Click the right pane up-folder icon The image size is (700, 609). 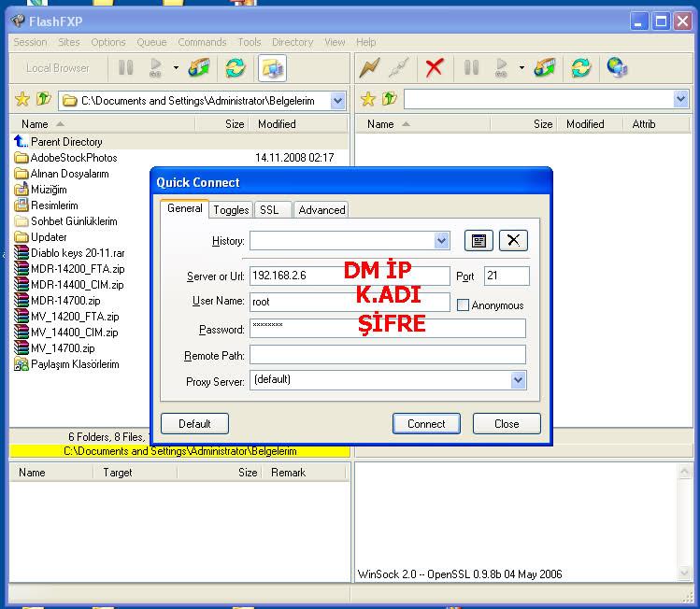click(389, 100)
